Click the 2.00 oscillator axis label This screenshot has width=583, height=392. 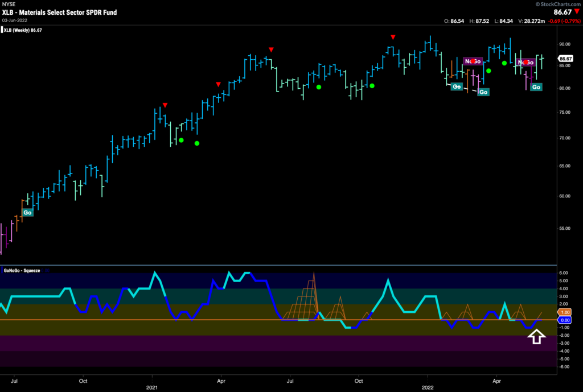click(564, 304)
